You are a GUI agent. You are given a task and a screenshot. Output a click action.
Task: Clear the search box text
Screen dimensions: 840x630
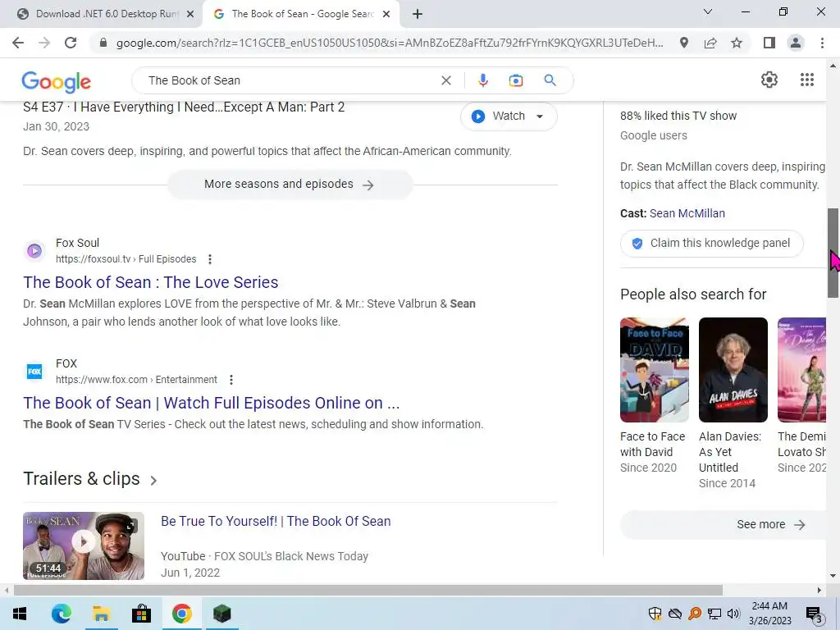point(445,80)
